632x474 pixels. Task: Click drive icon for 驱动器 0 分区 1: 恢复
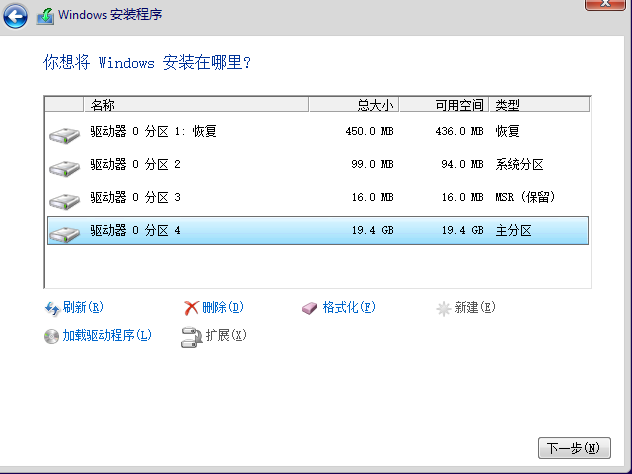point(64,135)
